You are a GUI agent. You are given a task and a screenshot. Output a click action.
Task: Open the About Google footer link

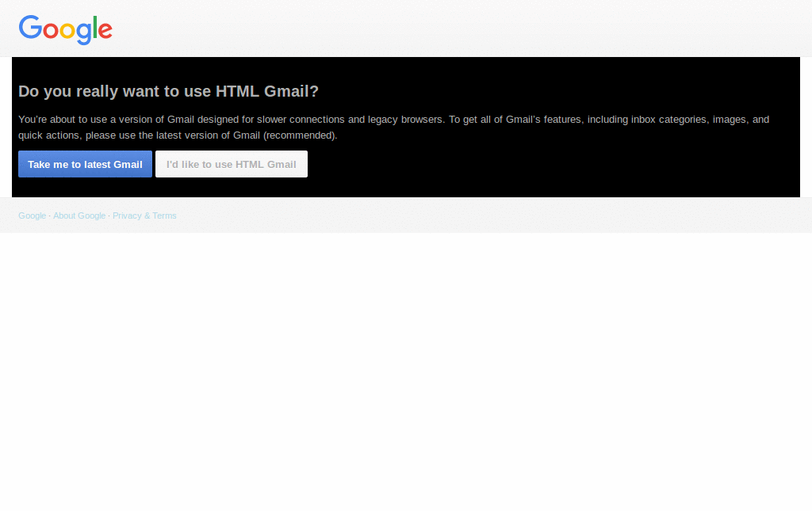pos(79,215)
